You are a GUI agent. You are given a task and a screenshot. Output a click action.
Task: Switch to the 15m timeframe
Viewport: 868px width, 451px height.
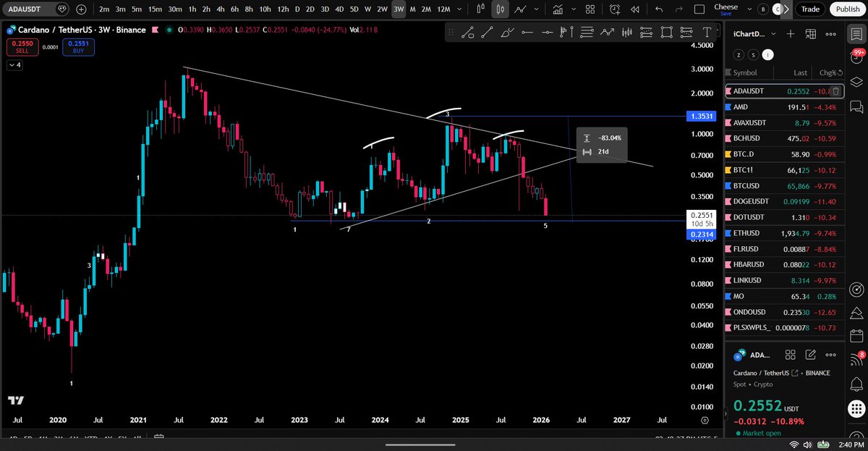[x=155, y=9]
